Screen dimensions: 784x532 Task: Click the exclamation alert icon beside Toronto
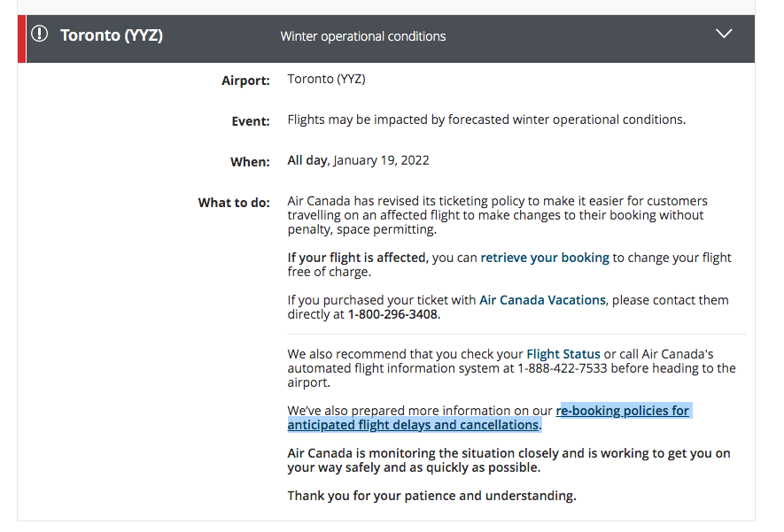point(40,34)
